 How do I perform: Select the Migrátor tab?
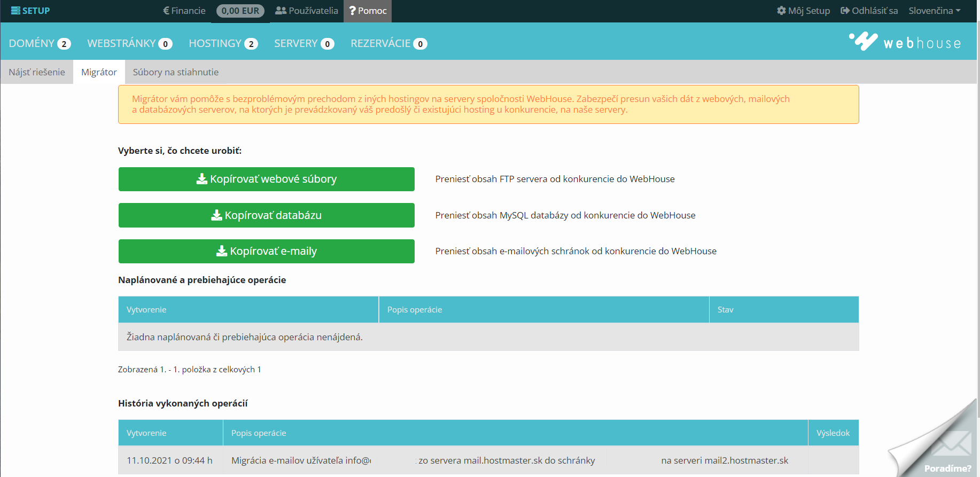99,72
